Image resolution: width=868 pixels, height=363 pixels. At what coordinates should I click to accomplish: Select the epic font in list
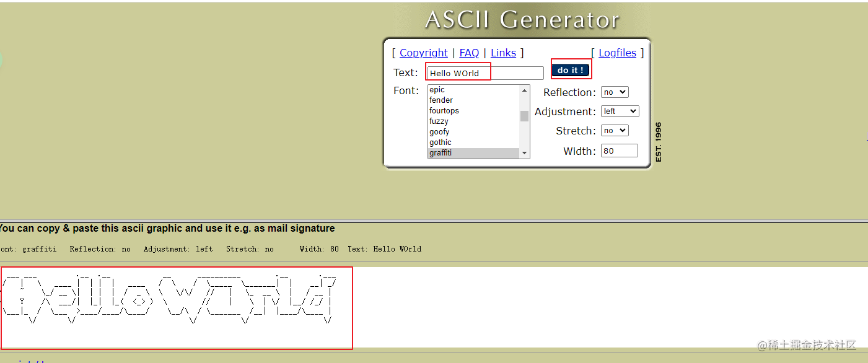pyautogui.click(x=474, y=90)
